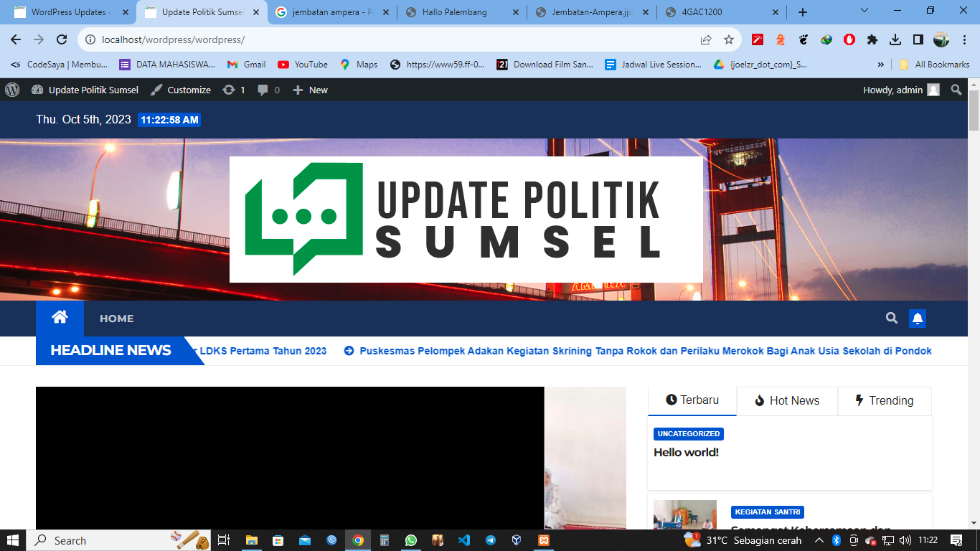Click the red magic wand extension icon
This screenshot has width=980, height=551.
pyautogui.click(x=758, y=39)
